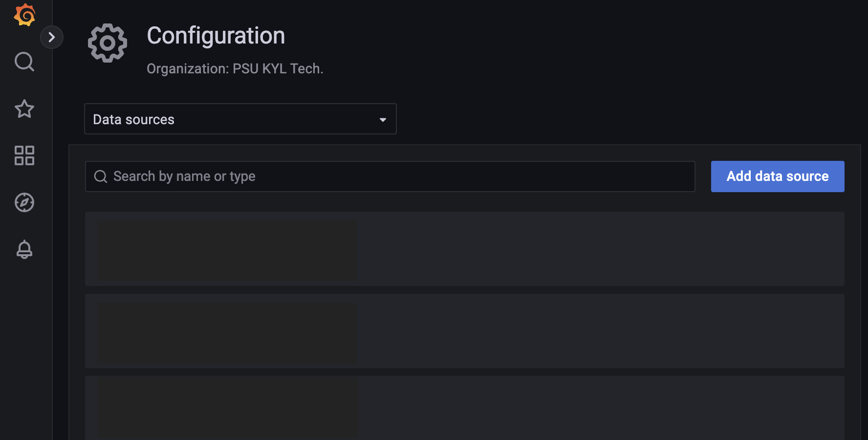Open the Alerting bell icon

[24, 249]
